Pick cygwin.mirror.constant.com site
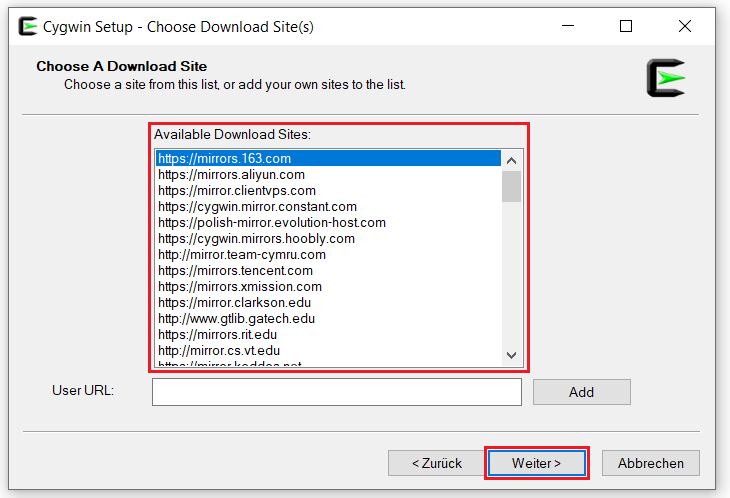The height and width of the screenshot is (498, 730). point(257,206)
